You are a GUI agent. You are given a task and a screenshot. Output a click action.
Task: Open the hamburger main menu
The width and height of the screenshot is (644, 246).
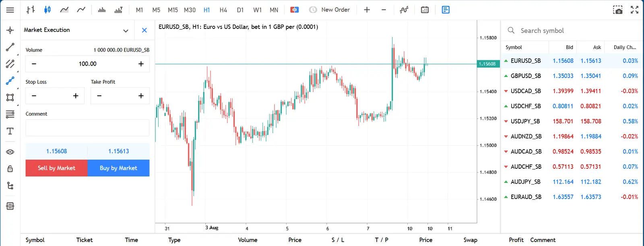(10, 10)
